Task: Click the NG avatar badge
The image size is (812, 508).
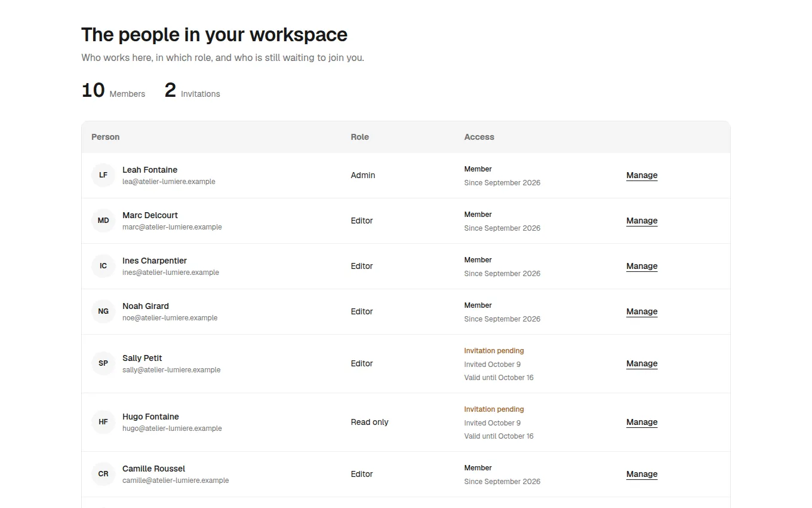Action: tap(103, 311)
